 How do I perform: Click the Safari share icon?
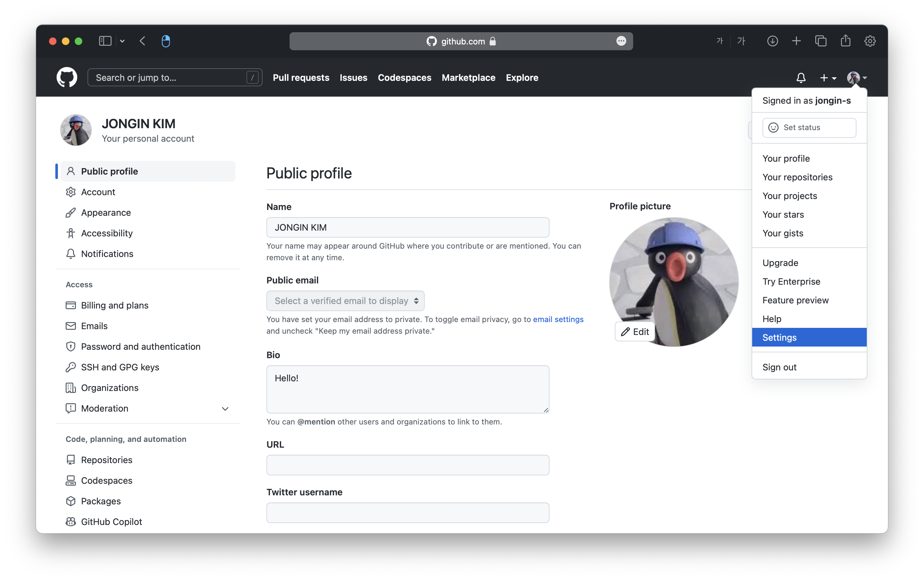pyautogui.click(x=845, y=41)
